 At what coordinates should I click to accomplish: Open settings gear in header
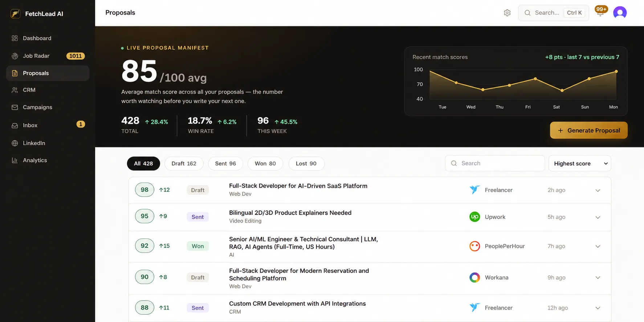point(507,13)
